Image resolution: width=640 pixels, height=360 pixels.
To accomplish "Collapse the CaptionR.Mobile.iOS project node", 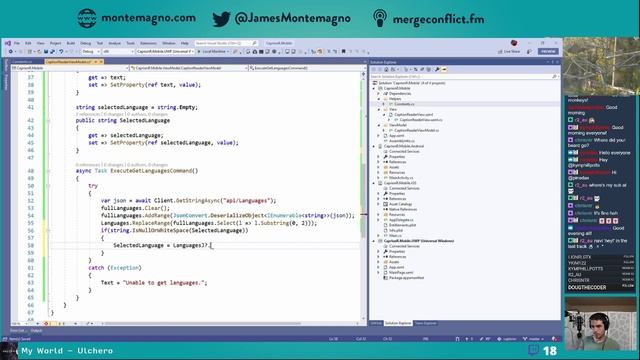I will click(x=374, y=183).
